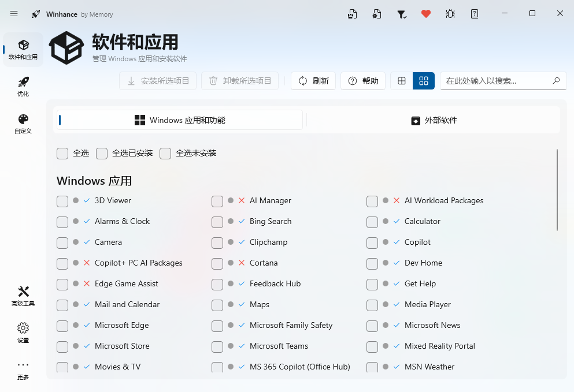Switch to table list view icon
The height and width of the screenshot is (392, 574).
pyautogui.click(x=402, y=81)
